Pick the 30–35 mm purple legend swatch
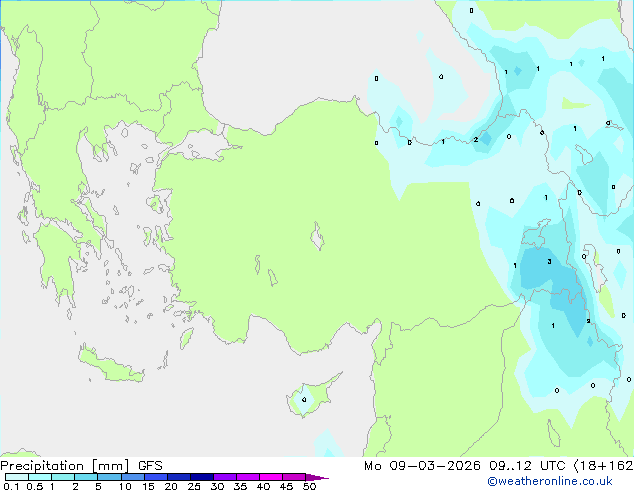Image resolution: width=634 pixels, height=490 pixels. (x=225, y=477)
